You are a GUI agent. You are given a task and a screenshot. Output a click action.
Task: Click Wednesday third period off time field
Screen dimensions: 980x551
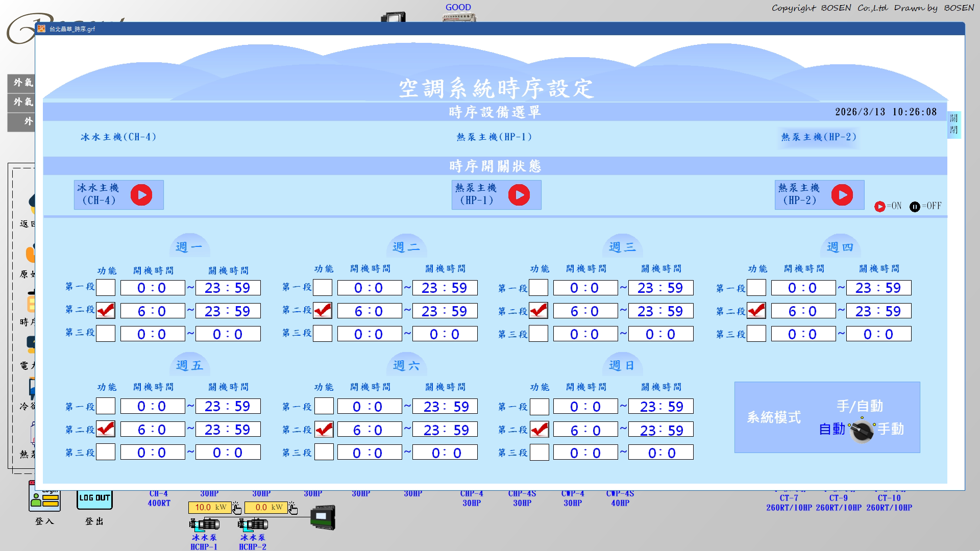pyautogui.click(x=660, y=334)
